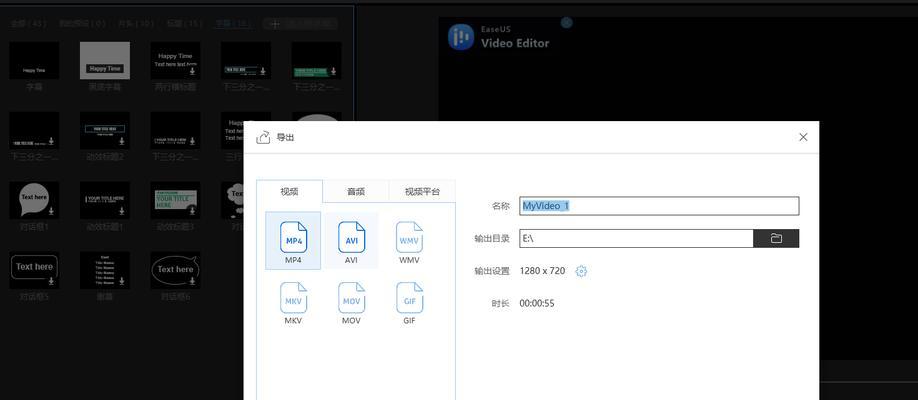
Task: Download the 对话框5 rounded box template
Action: (x=52, y=281)
